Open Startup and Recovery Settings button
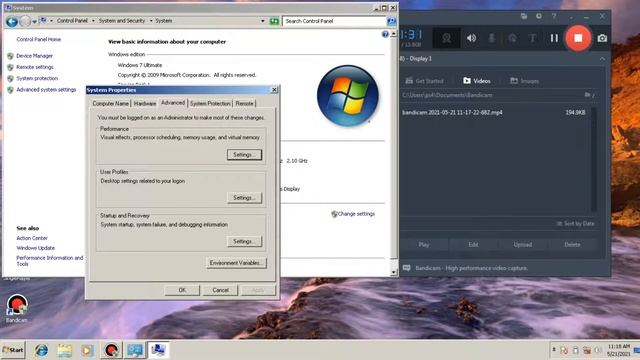 pyautogui.click(x=244, y=241)
